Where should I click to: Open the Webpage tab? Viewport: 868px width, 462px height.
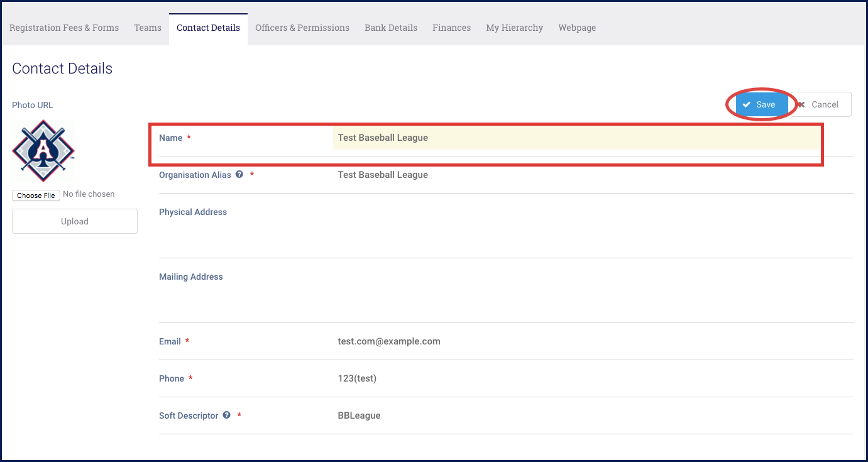click(x=577, y=28)
